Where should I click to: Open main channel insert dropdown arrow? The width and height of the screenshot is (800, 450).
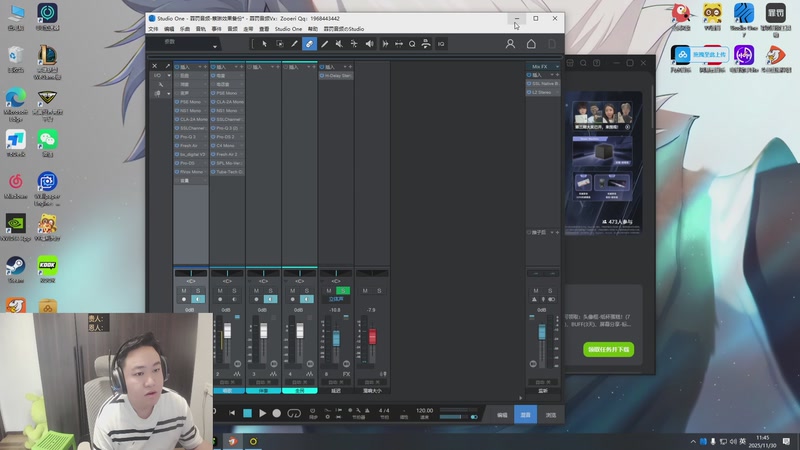(552, 75)
